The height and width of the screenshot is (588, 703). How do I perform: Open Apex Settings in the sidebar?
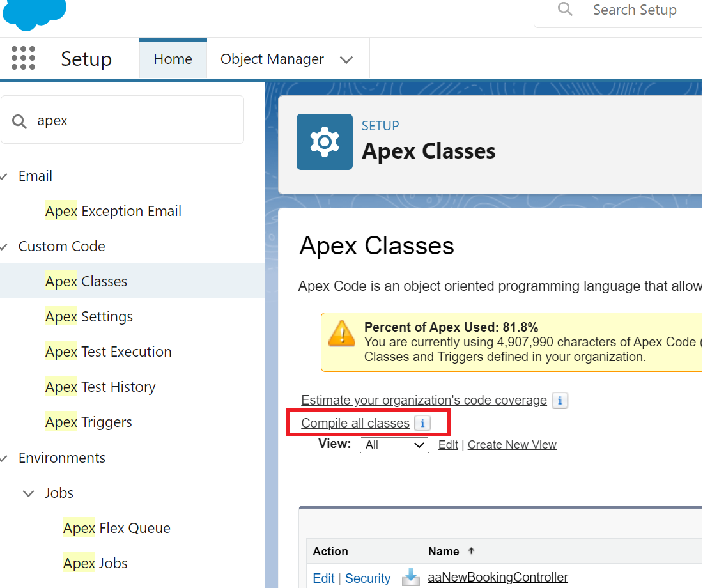coord(89,316)
